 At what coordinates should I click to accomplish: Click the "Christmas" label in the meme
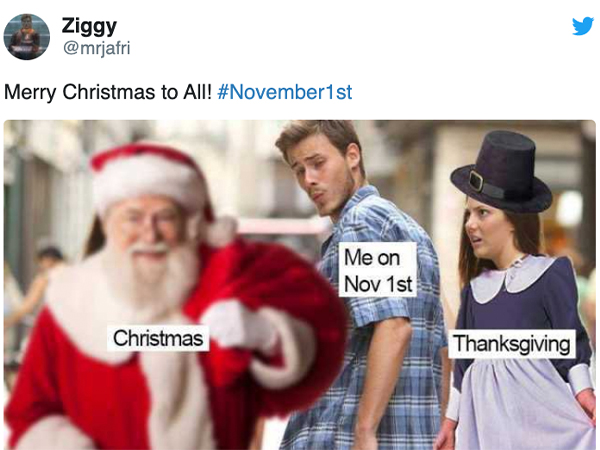coord(157,338)
